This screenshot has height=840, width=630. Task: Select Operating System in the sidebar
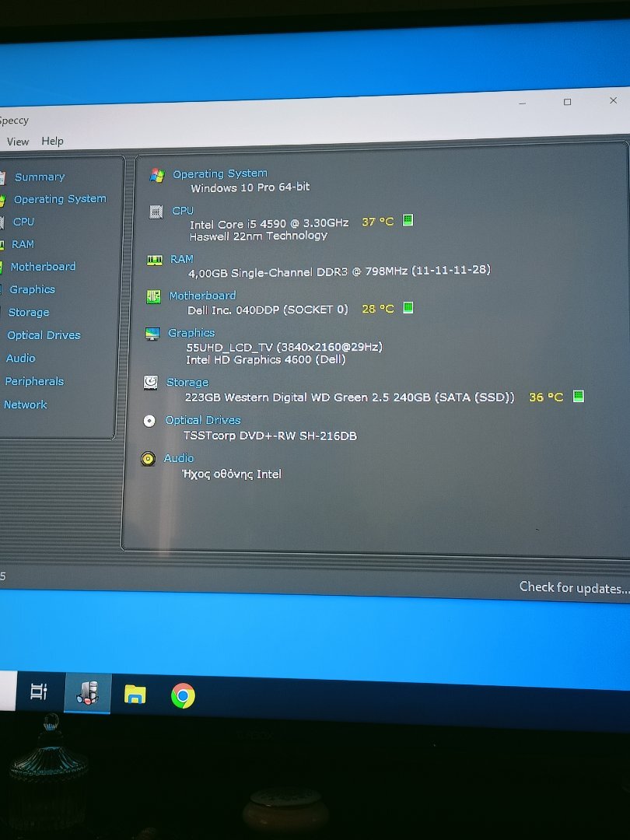(x=60, y=199)
